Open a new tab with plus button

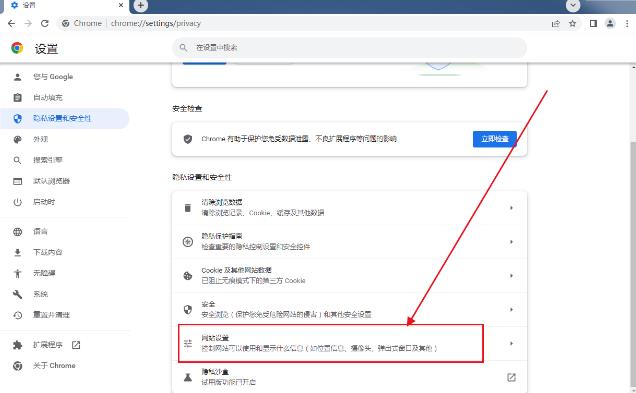pyautogui.click(x=140, y=5)
